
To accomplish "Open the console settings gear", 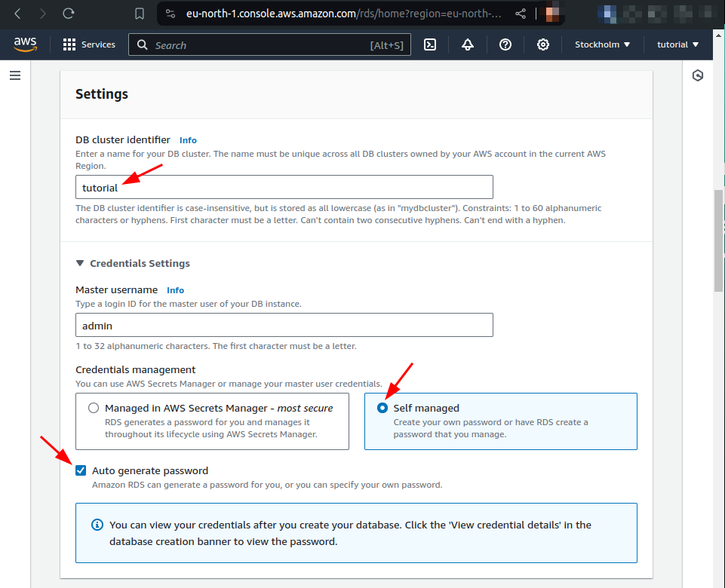I will point(543,44).
